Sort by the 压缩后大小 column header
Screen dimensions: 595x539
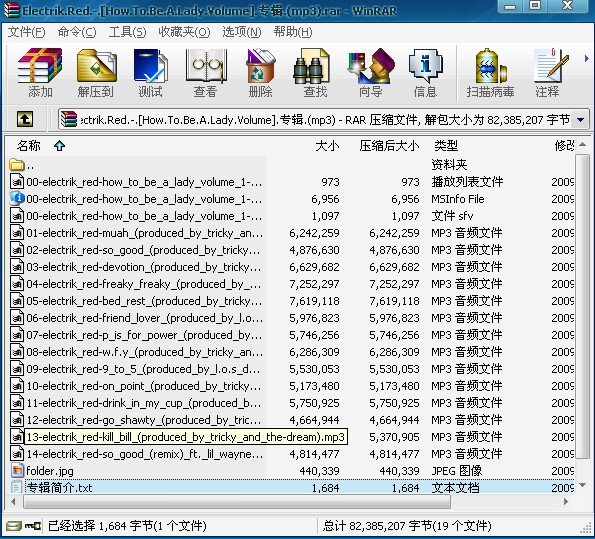(x=389, y=145)
